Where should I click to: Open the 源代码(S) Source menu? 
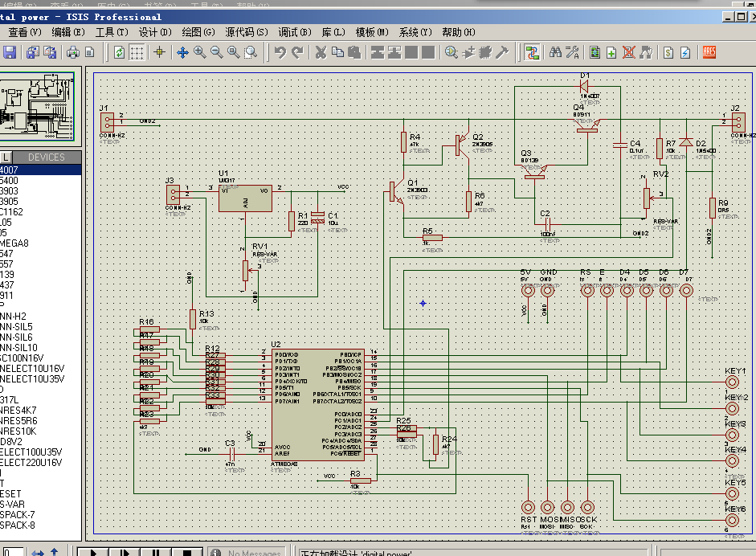(x=247, y=32)
